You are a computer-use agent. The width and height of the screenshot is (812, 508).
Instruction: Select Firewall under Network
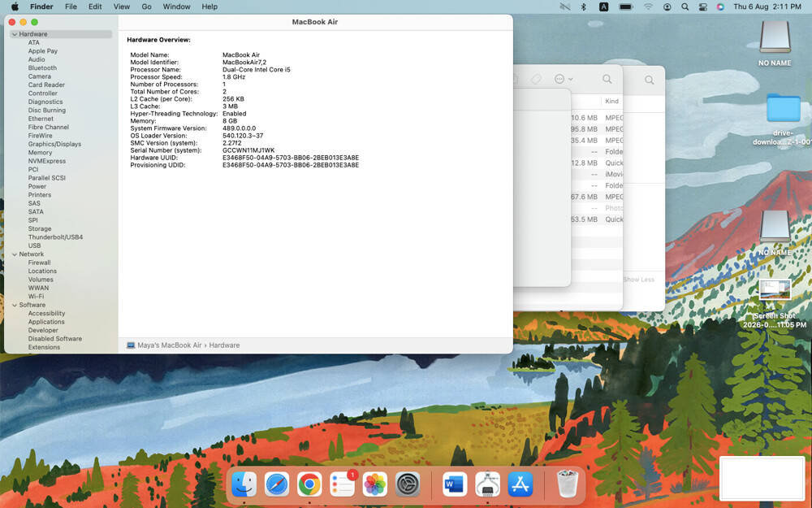(x=39, y=263)
